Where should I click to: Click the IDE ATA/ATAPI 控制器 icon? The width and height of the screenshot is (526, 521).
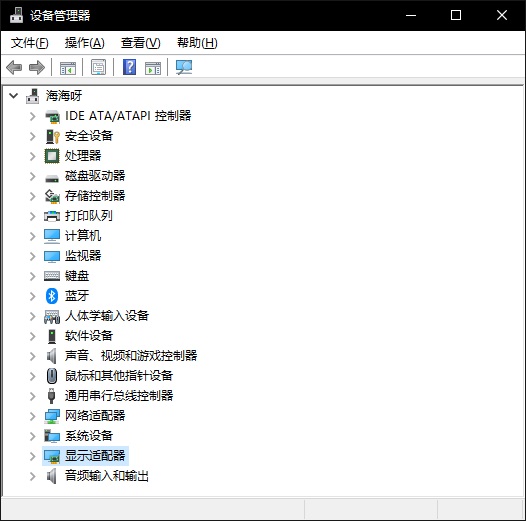click(x=52, y=116)
